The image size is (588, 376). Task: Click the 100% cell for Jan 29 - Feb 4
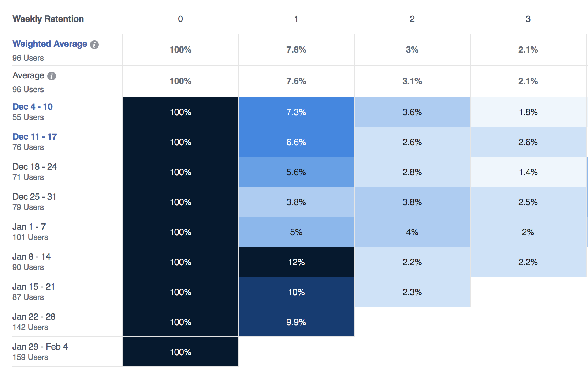[x=181, y=352]
